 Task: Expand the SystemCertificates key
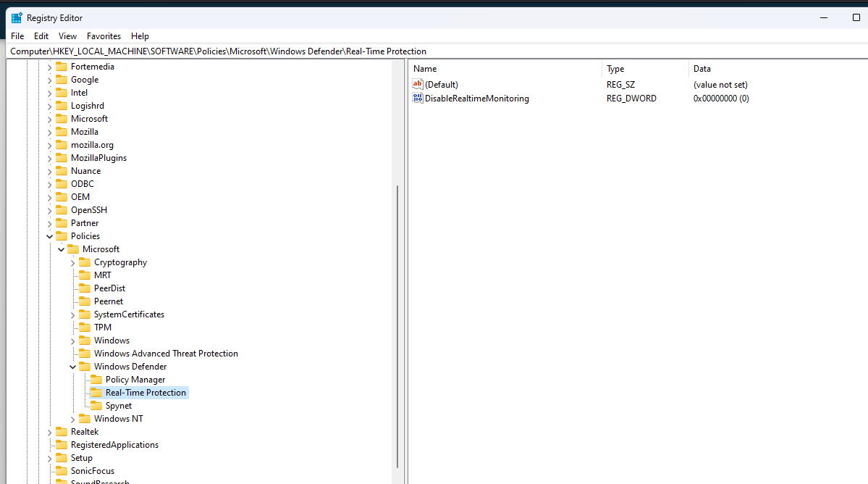point(72,314)
